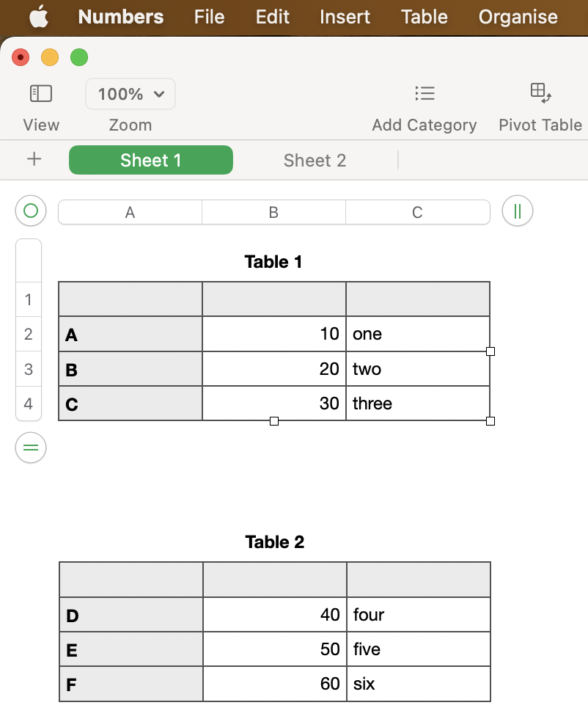Open the Organise menu

pyautogui.click(x=518, y=17)
